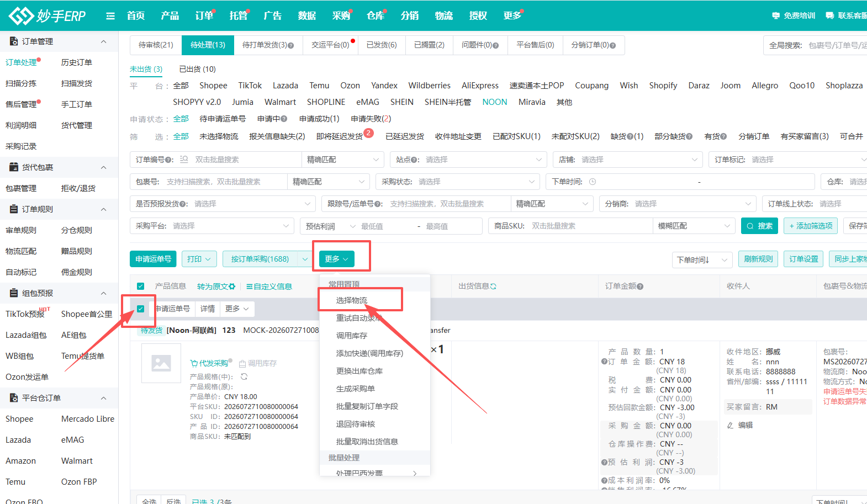Open the 店铺 select dropdown
The width and height of the screenshot is (867, 504).
(x=628, y=160)
